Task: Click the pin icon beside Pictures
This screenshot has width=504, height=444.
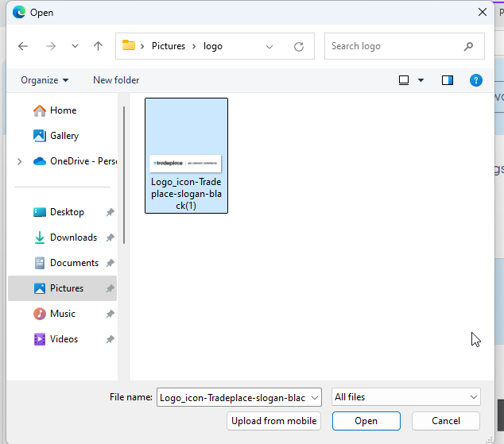Action: 110,288
